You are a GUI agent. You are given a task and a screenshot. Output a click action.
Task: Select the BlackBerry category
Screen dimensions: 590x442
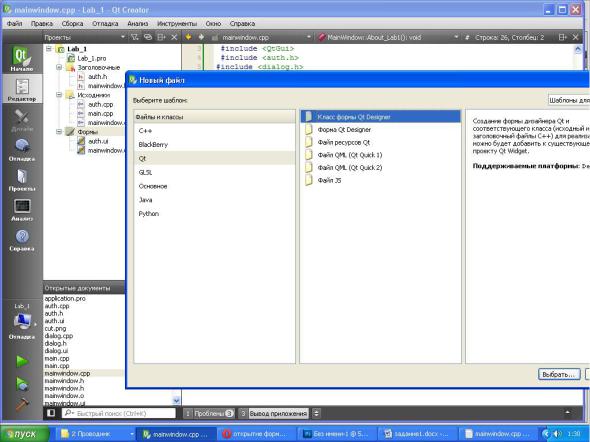214,144
